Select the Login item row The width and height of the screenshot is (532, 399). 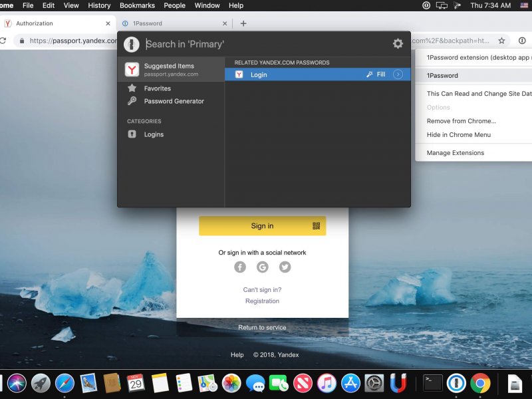tap(318, 74)
